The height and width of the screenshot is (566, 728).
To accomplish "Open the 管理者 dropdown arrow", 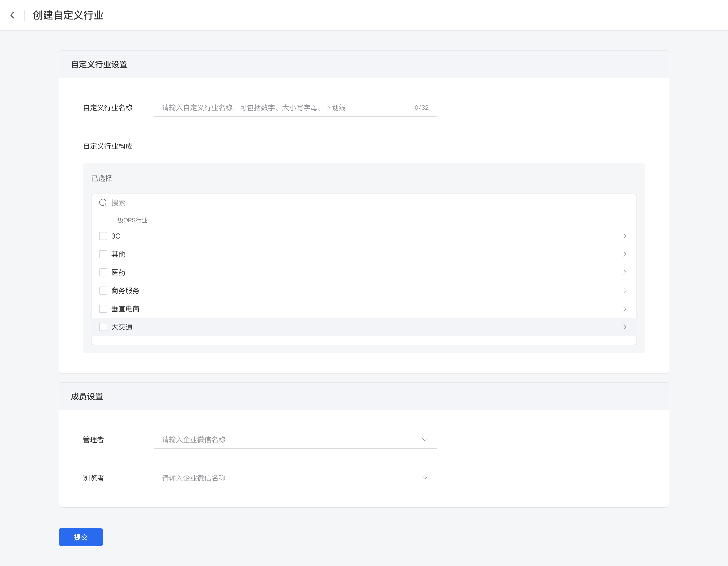I will (424, 439).
